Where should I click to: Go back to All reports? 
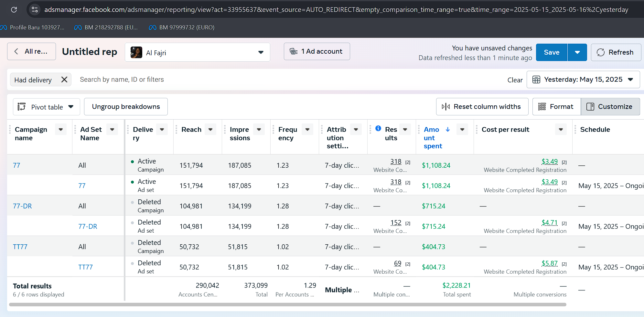coord(31,51)
